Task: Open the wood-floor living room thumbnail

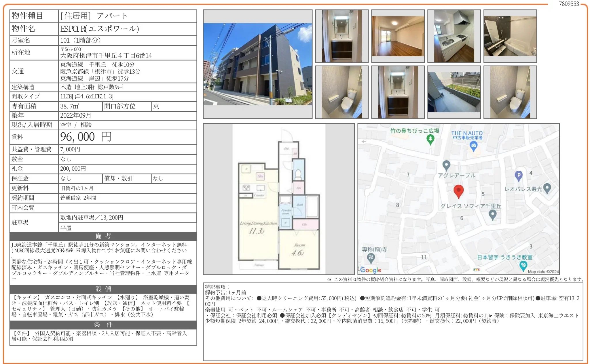Action: click(x=398, y=36)
